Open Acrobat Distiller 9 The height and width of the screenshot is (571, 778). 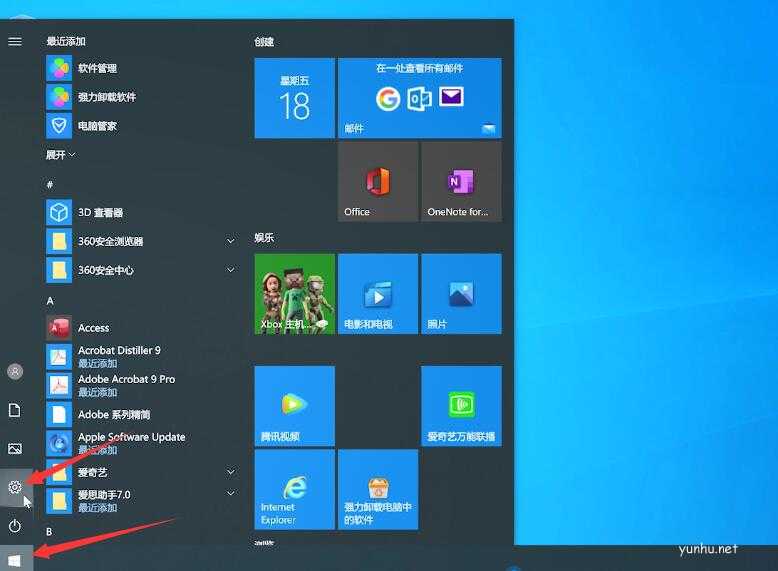coord(141,356)
